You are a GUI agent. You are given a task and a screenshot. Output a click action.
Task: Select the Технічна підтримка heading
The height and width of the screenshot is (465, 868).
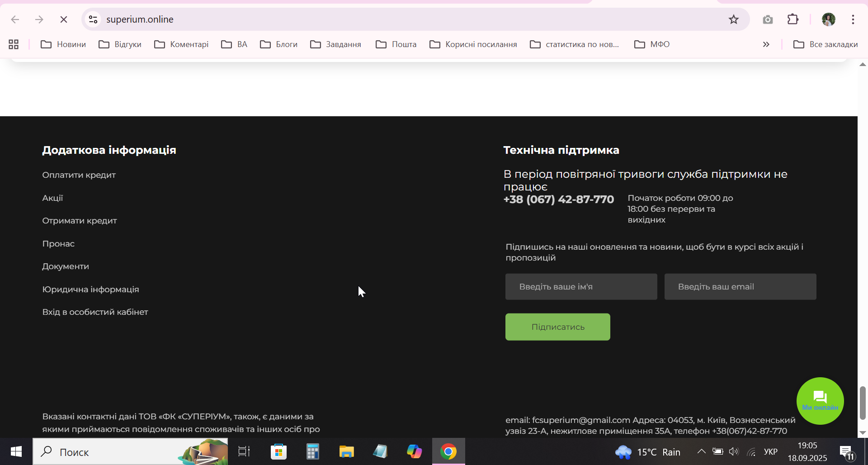pyautogui.click(x=561, y=150)
